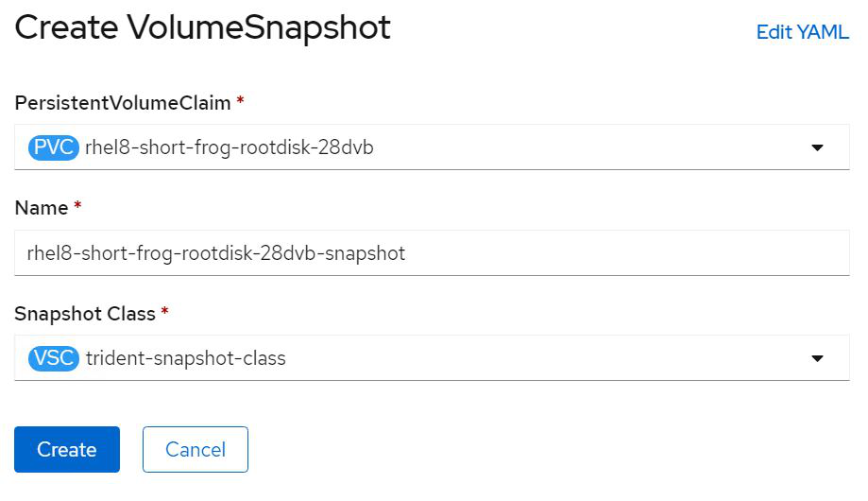
Task: Click the blue VSC resource badge
Action: [x=55, y=358]
